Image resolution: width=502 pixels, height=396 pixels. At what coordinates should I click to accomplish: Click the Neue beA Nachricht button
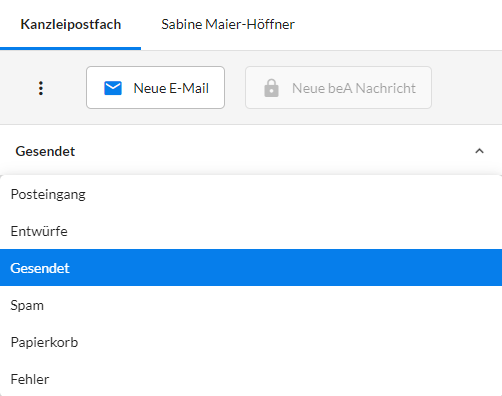(338, 87)
